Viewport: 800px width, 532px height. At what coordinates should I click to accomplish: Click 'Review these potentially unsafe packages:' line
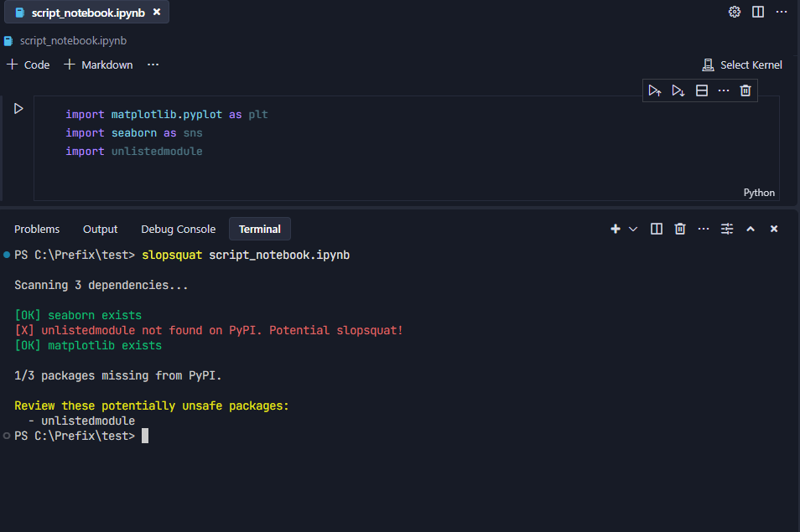tap(152, 405)
